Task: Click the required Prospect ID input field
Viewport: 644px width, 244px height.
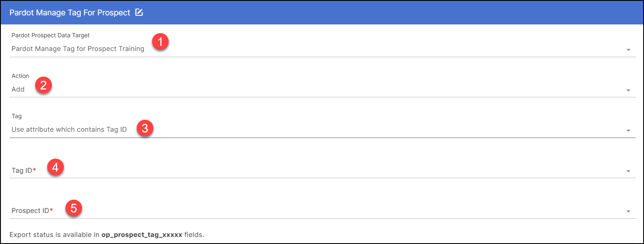Action: coord(290,210)
